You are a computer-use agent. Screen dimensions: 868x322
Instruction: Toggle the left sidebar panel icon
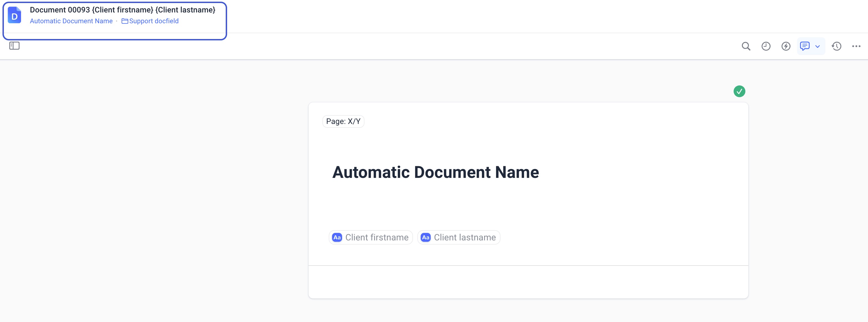coord(14,46)
